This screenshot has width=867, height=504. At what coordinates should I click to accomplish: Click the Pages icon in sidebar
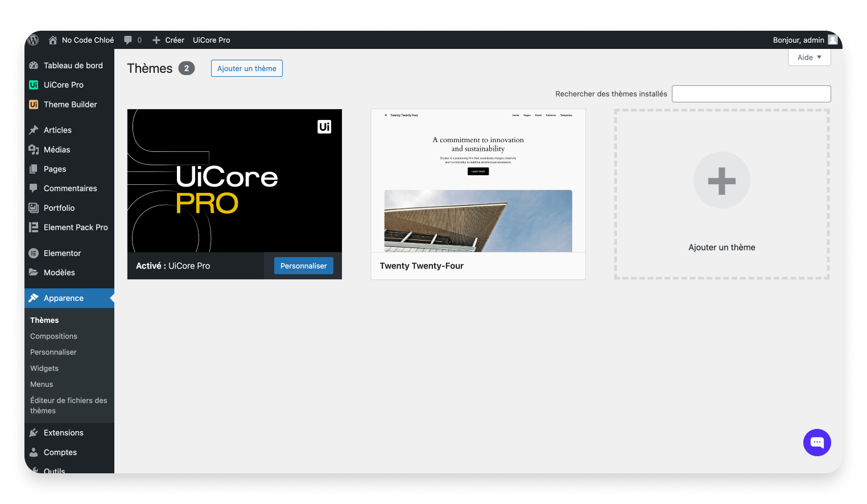(x=34, y=169)
